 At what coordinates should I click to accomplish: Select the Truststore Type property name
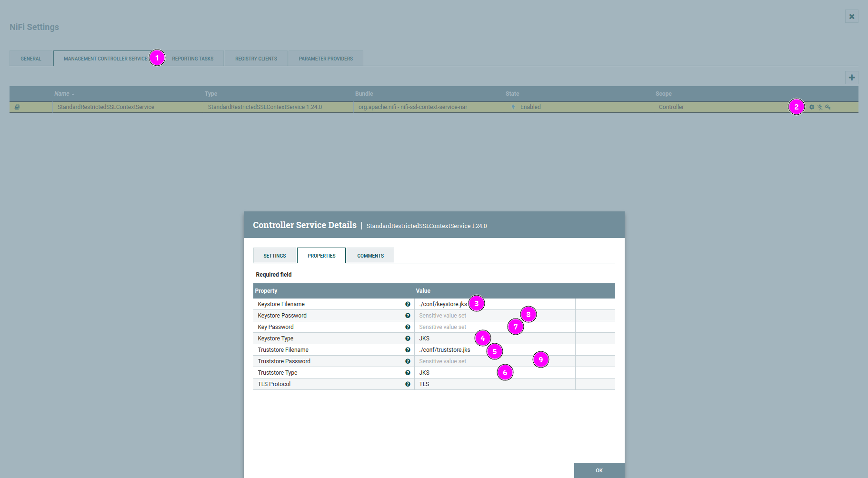coord(278,373)
